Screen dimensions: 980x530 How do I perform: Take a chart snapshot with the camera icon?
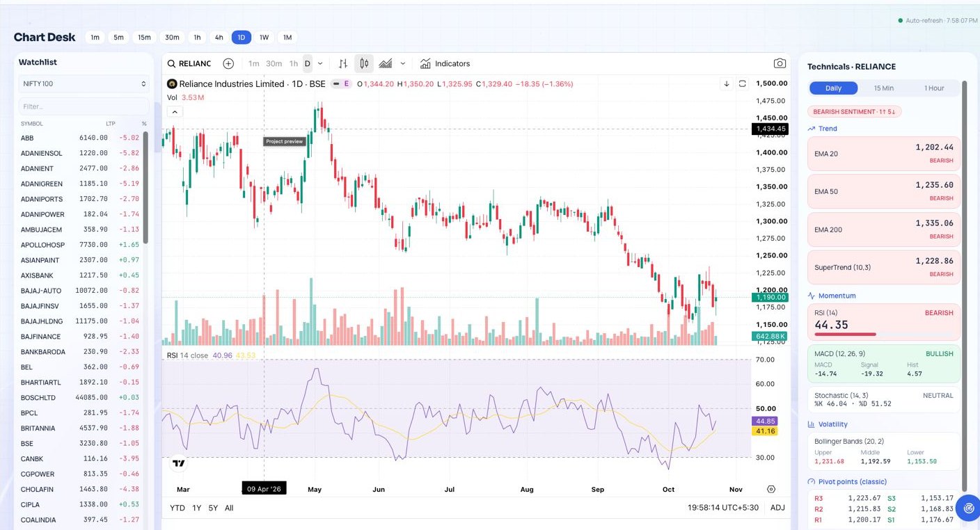click(x=780, y=63)
